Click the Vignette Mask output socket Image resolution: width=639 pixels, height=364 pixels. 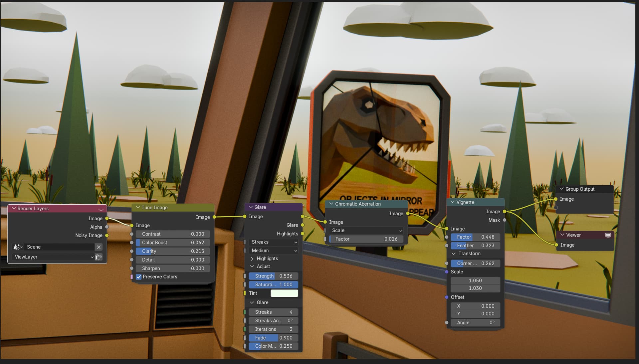505,220
